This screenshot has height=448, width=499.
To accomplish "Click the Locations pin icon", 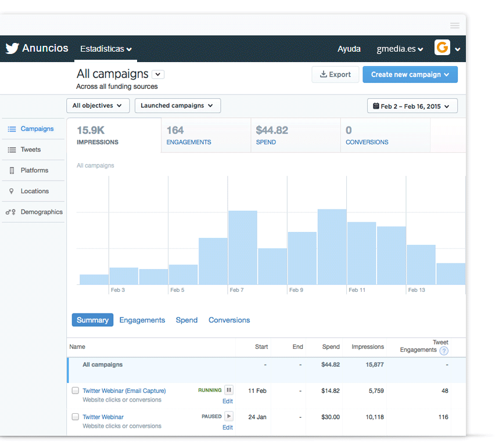I will (x=12, y=191).
